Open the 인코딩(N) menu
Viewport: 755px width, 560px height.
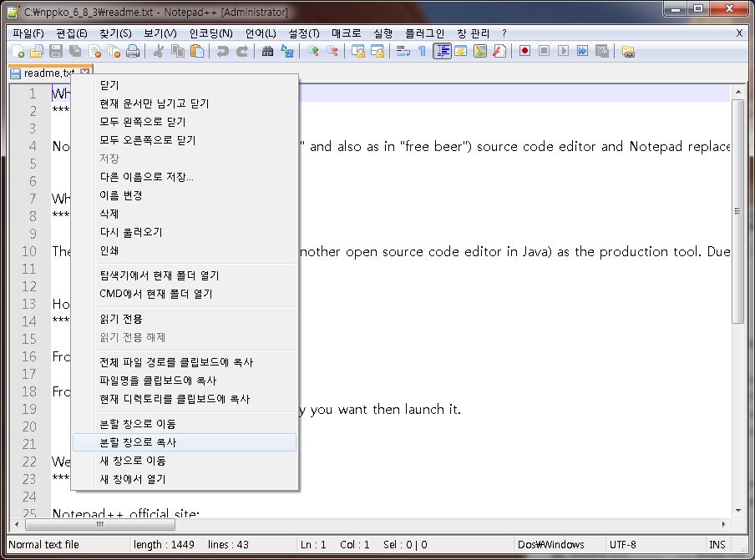click(211, 33)
